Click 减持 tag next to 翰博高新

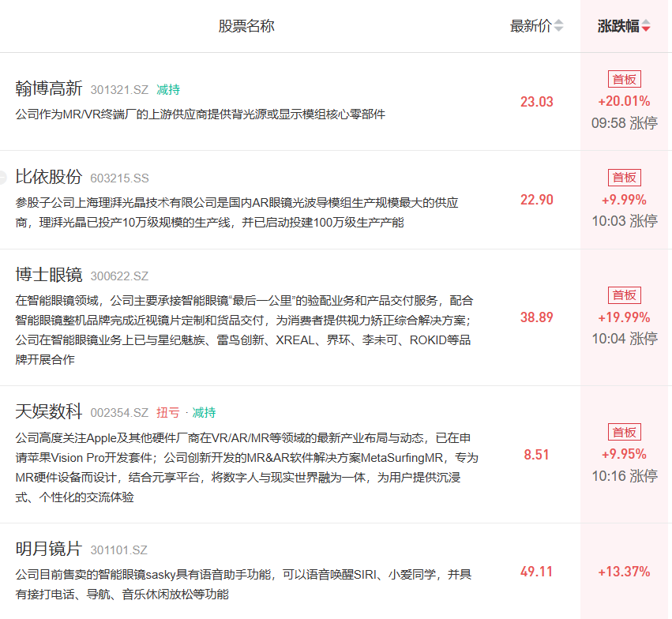tap(168, 89)
